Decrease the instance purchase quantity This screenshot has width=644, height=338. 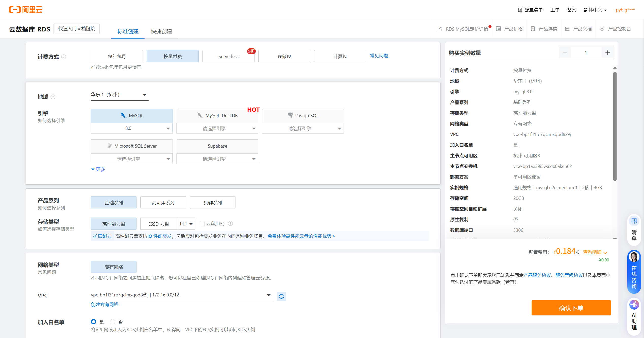pos(565,53)
